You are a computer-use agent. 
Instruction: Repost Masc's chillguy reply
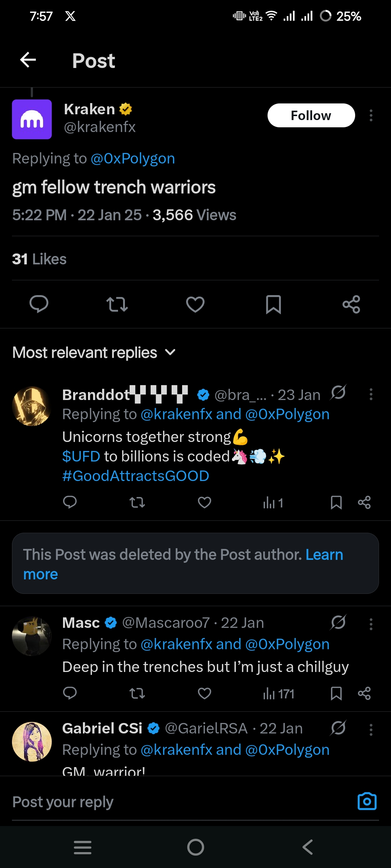point(137,693)
